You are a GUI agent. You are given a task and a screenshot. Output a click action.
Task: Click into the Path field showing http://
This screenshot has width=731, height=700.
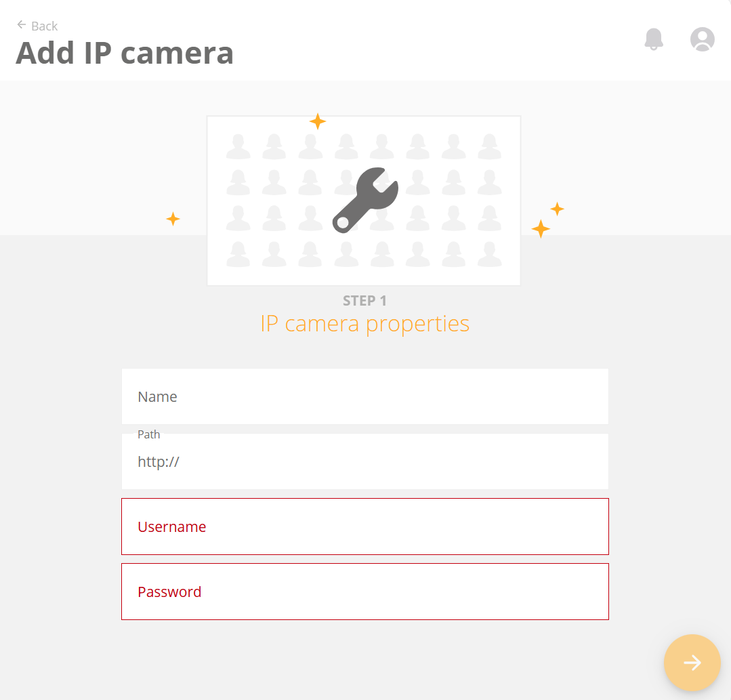coord(365,461)
